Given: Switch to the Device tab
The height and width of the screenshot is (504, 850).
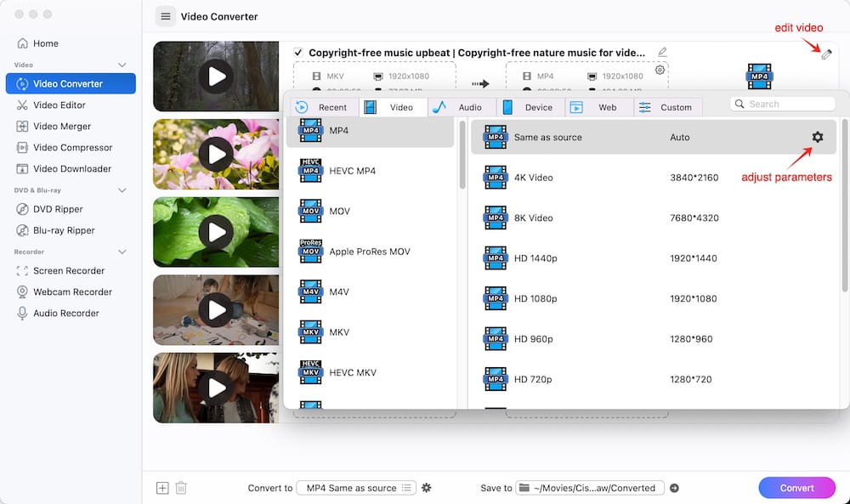Looking at the screenshot, I should click(x=530, y=107).
